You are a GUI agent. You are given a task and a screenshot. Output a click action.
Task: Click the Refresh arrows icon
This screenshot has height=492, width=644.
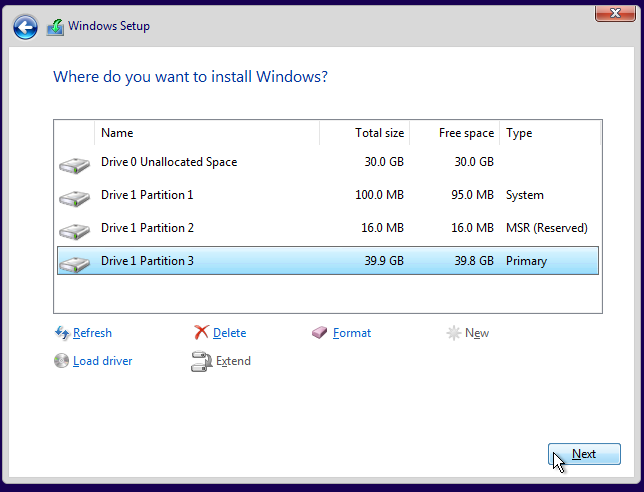click(x=62, y=333)
